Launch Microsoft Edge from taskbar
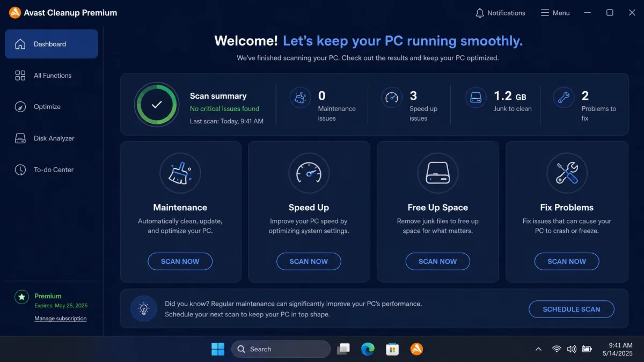644x362 pixels. click(x=368, y=349)
